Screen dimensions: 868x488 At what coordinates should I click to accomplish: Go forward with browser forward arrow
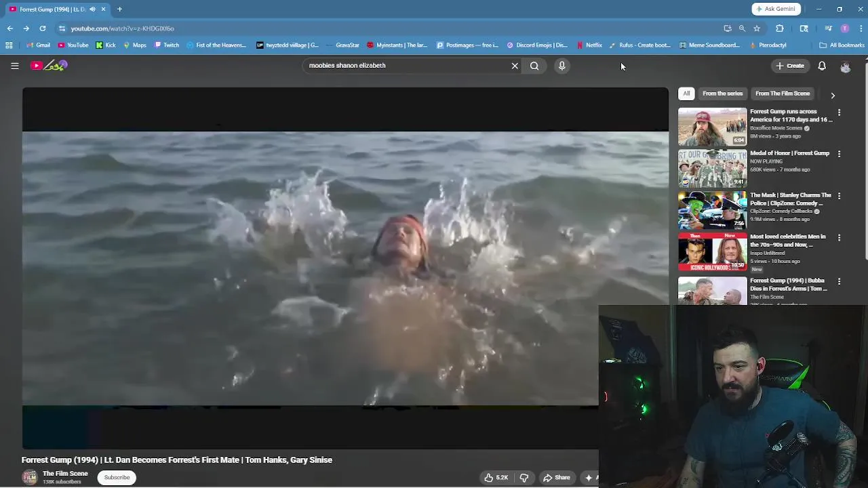pos(26,28)
